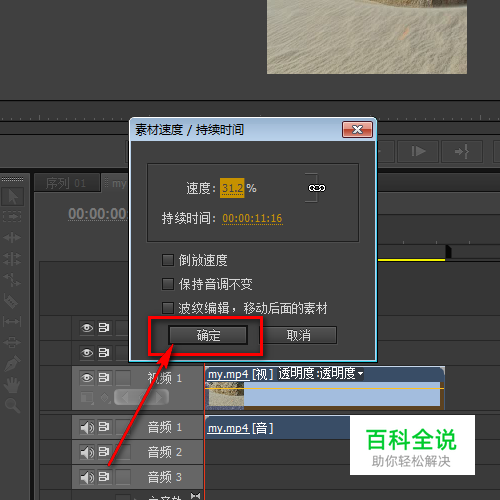This screenshot has width=500, height=500.
Task: Click the 视频 1 track label
Action: pyautogui.click(x=165, y=378)
